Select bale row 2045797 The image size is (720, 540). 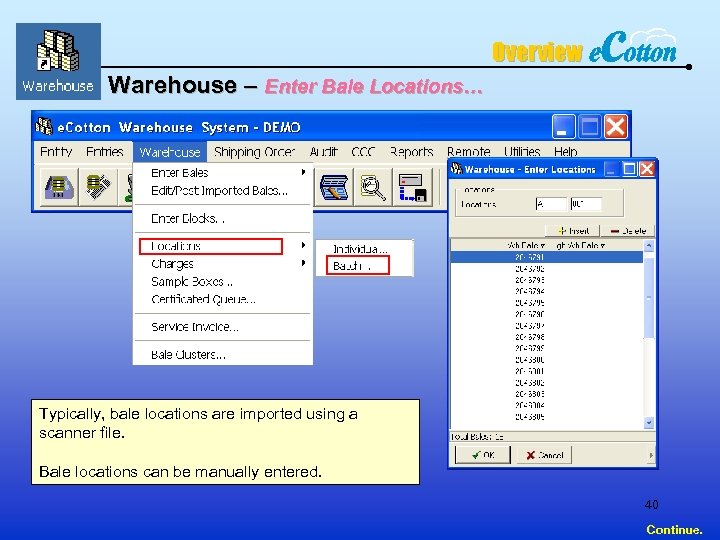coord(547,326)
